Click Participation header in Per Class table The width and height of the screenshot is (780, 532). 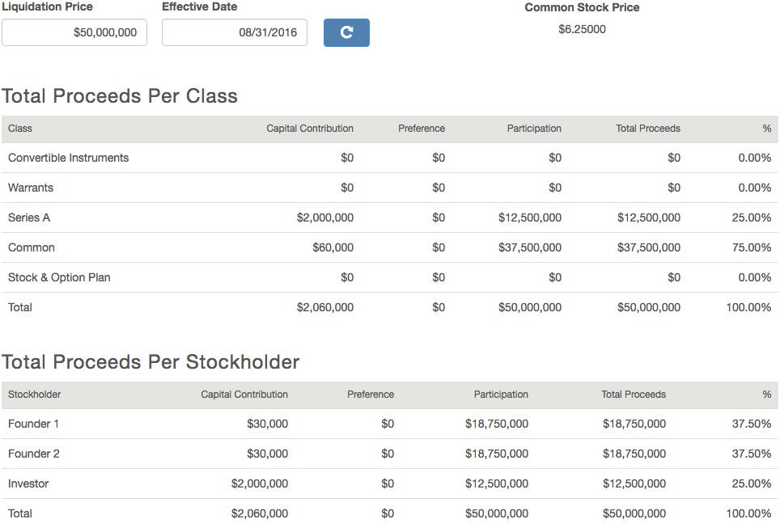[x=533, y=129]
